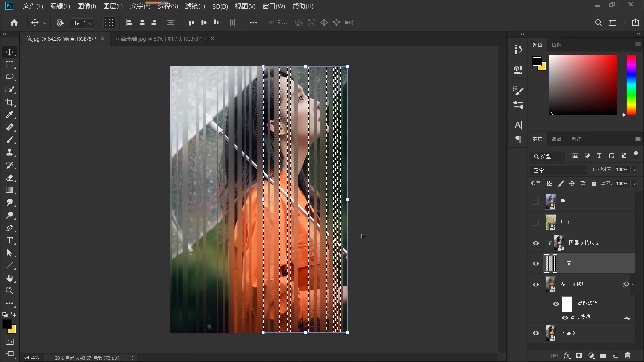The image size is (644, 362).
Task: Switch to the 路径 tab
Action: click(x=576, y=139)
